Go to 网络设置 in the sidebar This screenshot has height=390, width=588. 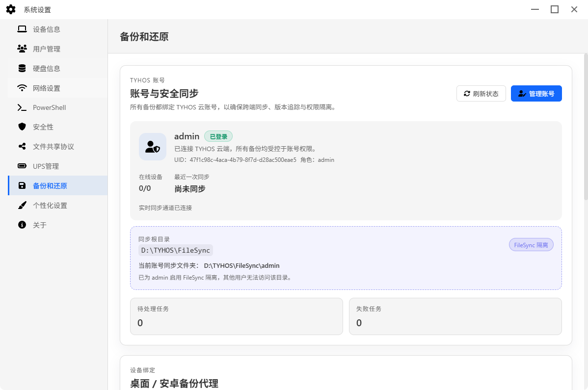click(x=58, y=88)
